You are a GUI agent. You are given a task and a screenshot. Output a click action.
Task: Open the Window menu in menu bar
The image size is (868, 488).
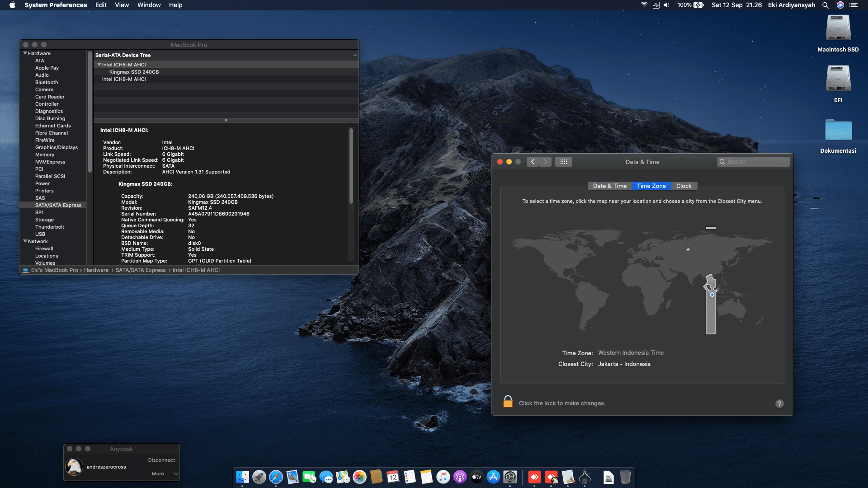[x=149, y=5]
